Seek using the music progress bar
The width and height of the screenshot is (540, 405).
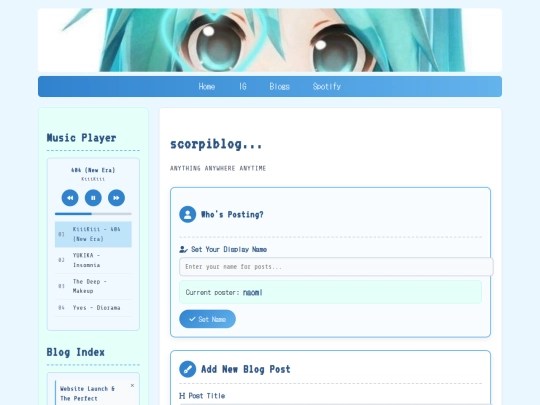[93, 214]
